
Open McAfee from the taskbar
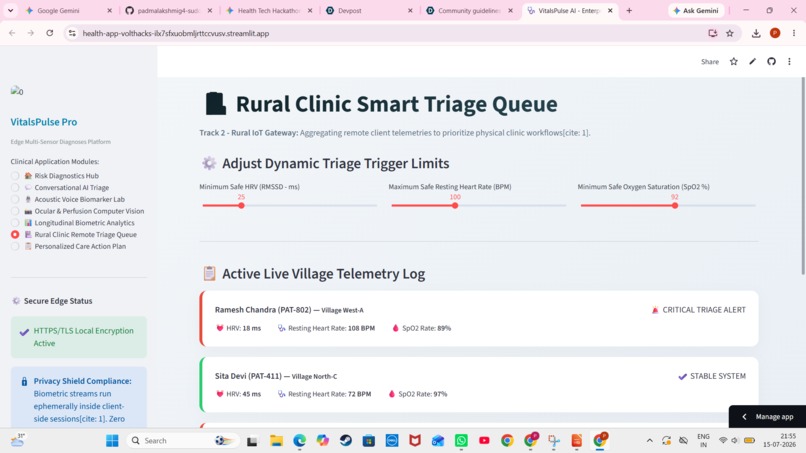point(415,441)
